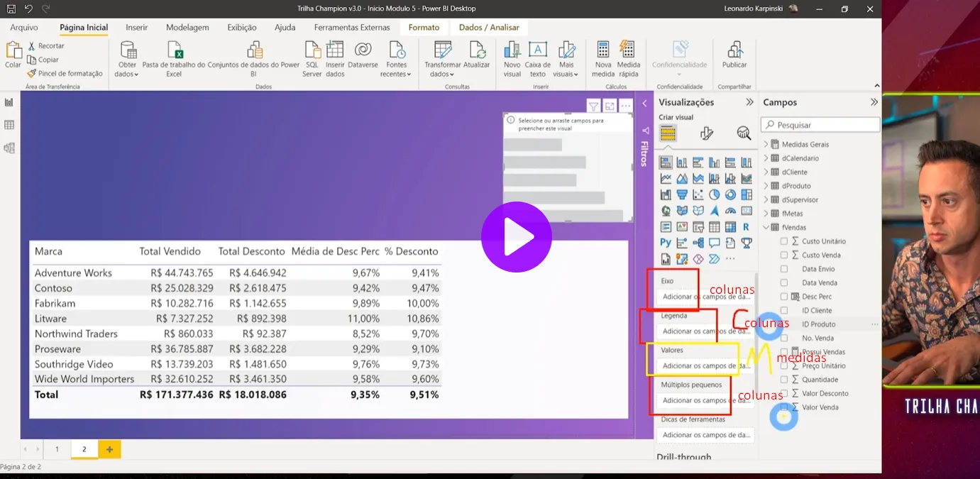980x479 pixels.
Task: Expand the dCalendario table
Action: [x=766, y=158]
